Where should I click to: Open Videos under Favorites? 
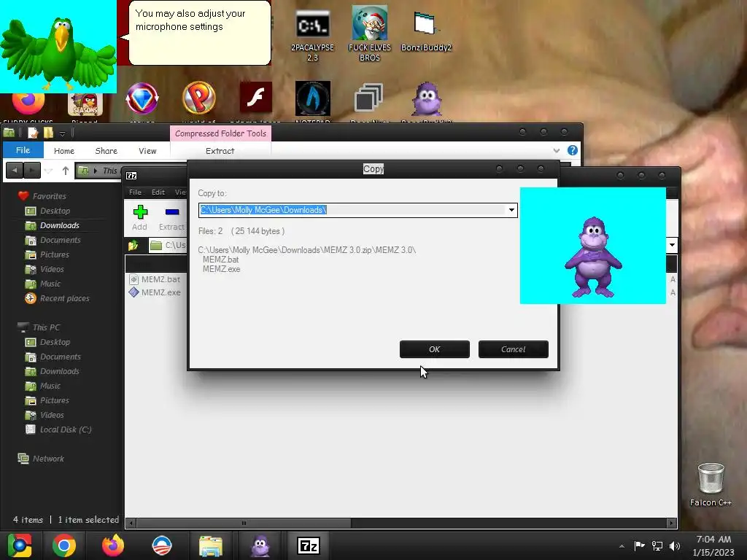tap(44, 269)
